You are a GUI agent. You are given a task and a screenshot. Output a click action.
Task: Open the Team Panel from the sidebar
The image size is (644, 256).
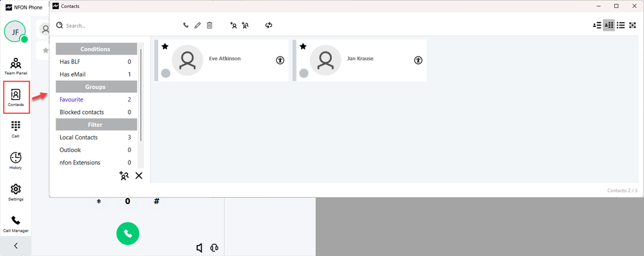pos(16,66)
